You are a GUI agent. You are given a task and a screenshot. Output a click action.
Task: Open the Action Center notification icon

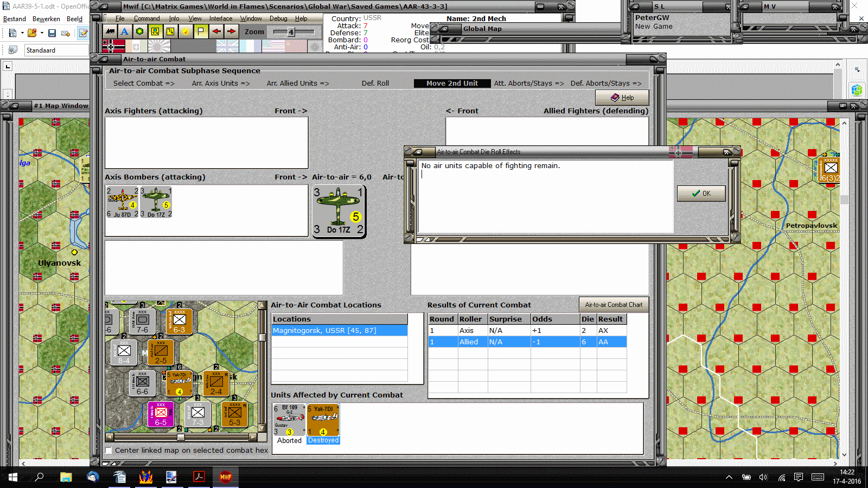pos(799,477)
